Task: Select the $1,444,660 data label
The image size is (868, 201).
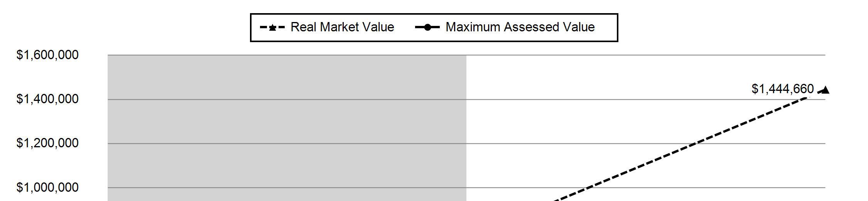Action: click(783, 89)
